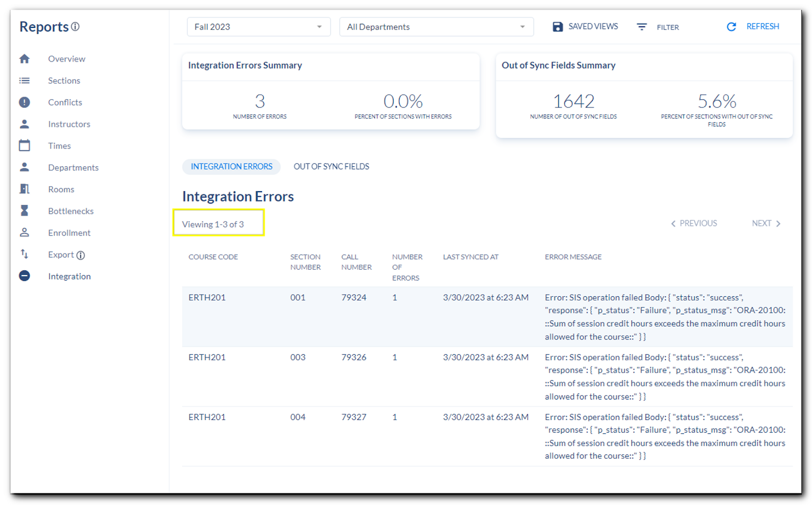This screenshot has width=812, height=505.
Task: Click the 5.6% out of sync percentage
Action: pos(717,101)
